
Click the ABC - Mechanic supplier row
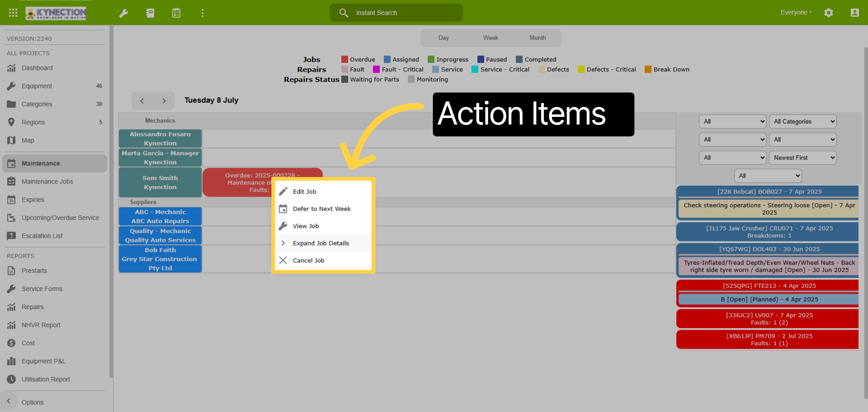(160, 216)
